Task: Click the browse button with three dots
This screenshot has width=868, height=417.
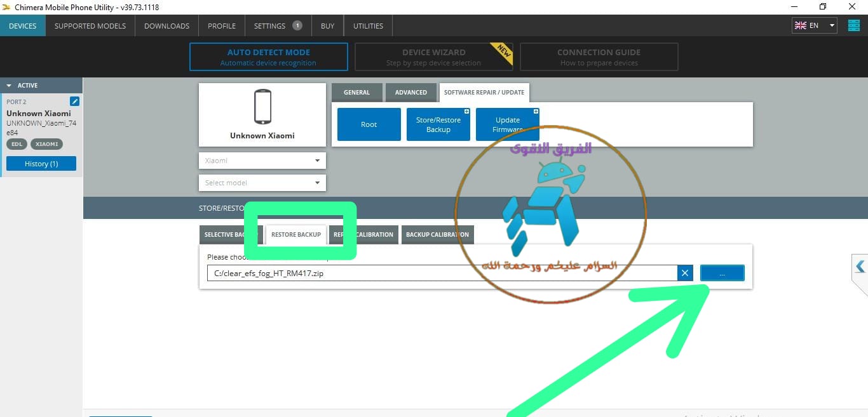Action: click(x=722, y=274)
